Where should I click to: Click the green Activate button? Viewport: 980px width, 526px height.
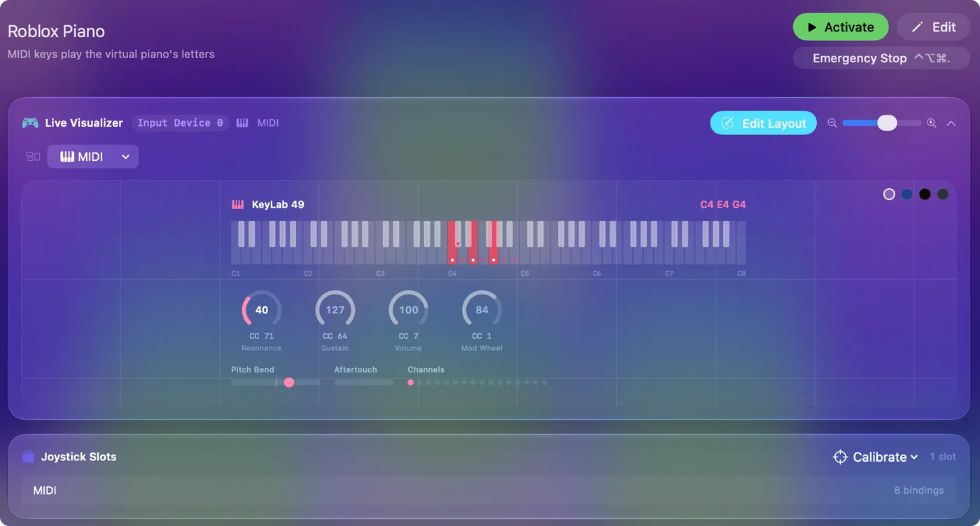(841, 27)
